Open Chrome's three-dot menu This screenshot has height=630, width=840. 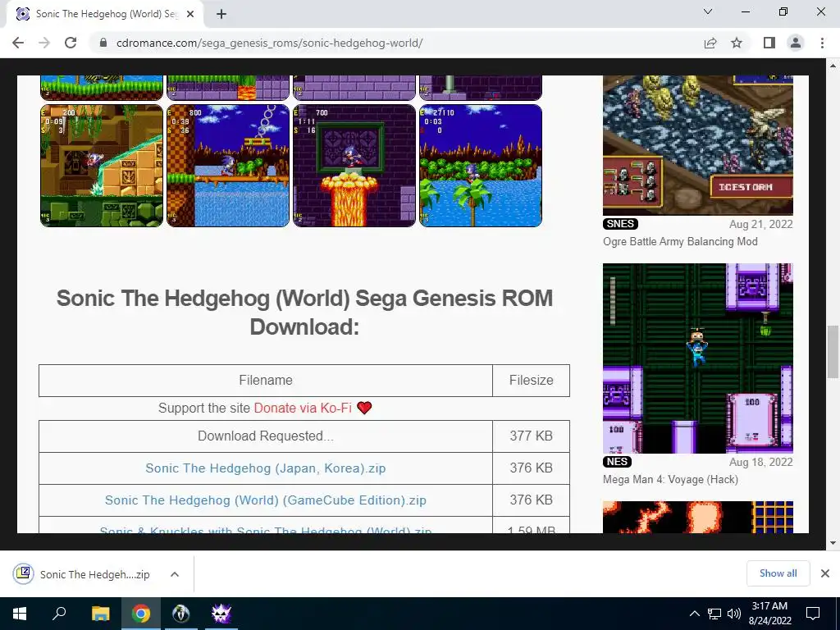tap(822, 43)
